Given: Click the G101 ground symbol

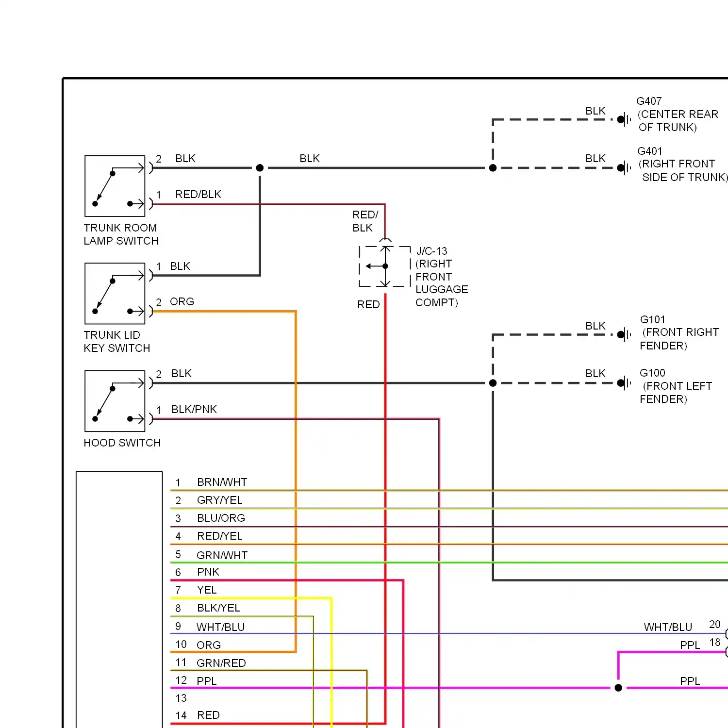Looking at the screenshot, I should click(x=624, y=334).
